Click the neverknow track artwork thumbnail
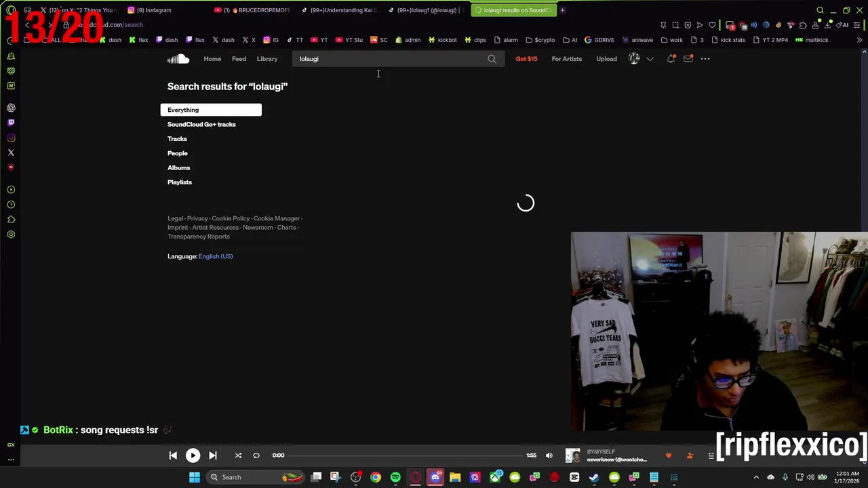868x488 pixels. pyautogui.click(x=573, y=455)
